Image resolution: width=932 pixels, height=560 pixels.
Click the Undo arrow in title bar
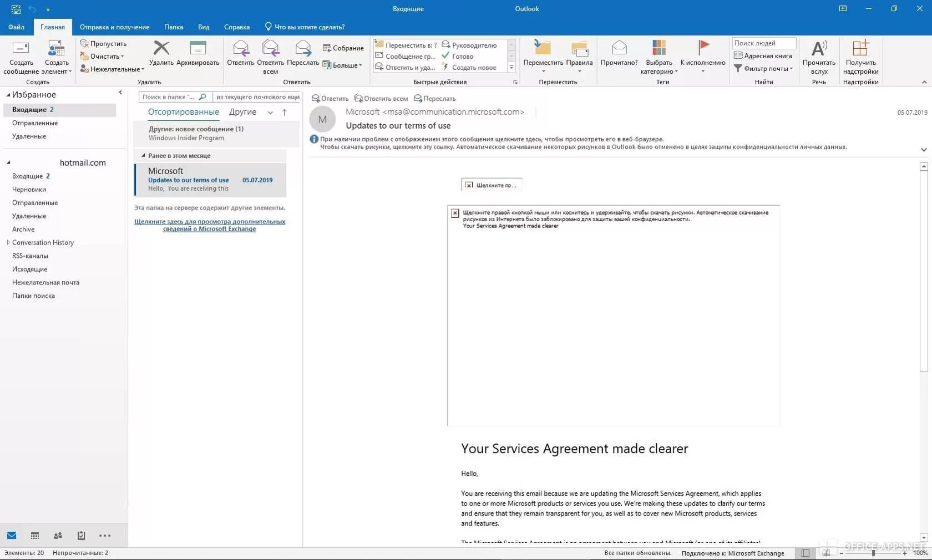pyautogui.click(x=32, y=9)
